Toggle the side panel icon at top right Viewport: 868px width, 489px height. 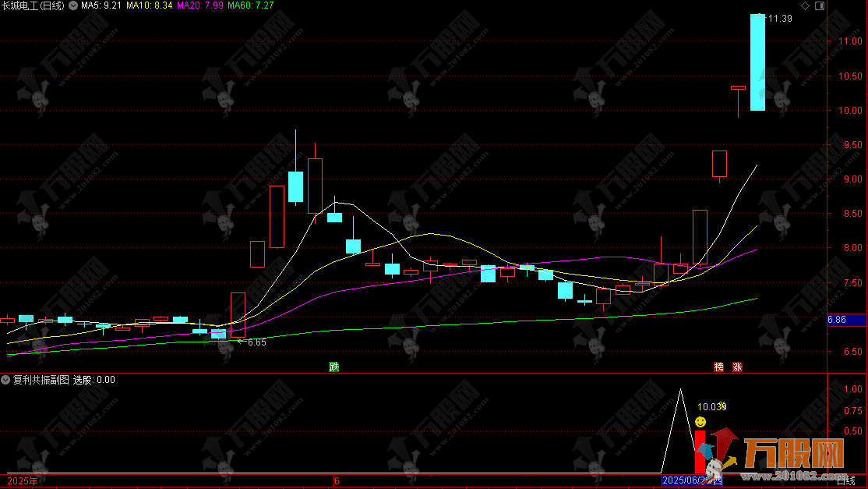click(x=820, y=5)
